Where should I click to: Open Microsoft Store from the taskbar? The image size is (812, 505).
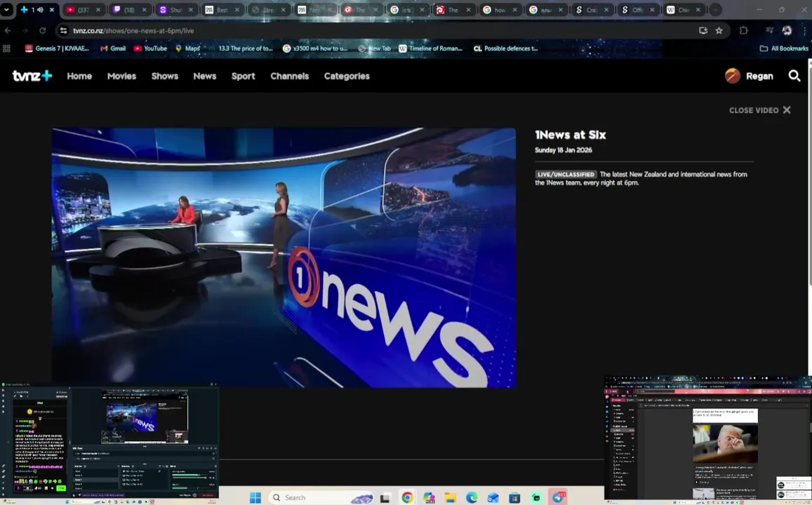[514, 498]
